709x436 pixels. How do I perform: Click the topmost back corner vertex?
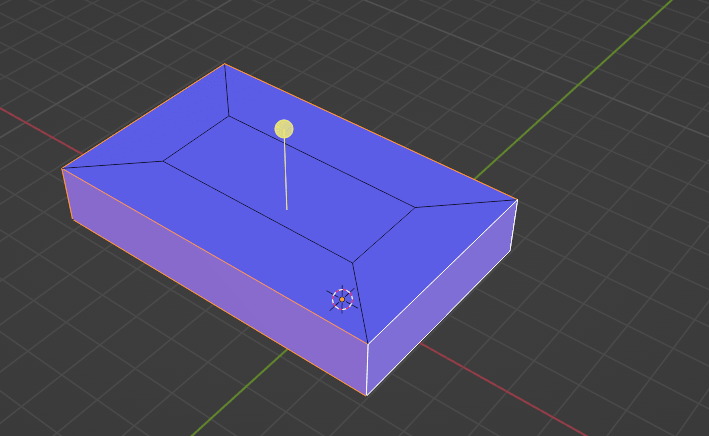tap(225, 64)
